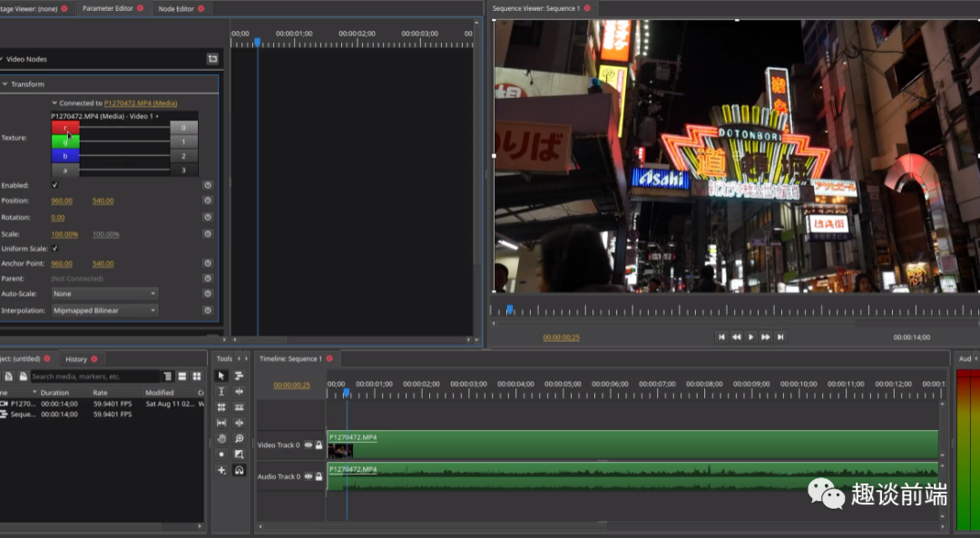This screenshot has height=538, width=980.
Task: Select the Slip tool
Action: 221,423
